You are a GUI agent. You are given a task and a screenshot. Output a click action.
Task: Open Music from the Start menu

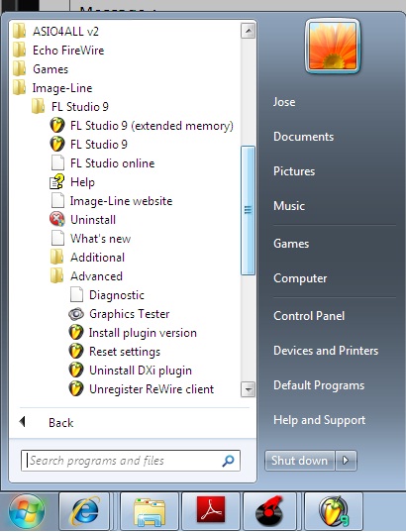click(289, 206)
